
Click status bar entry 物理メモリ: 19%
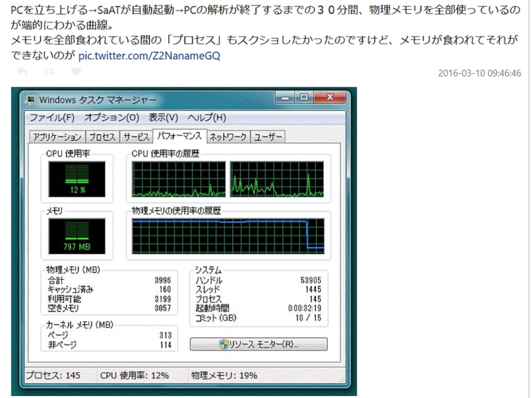pos(224,375)
